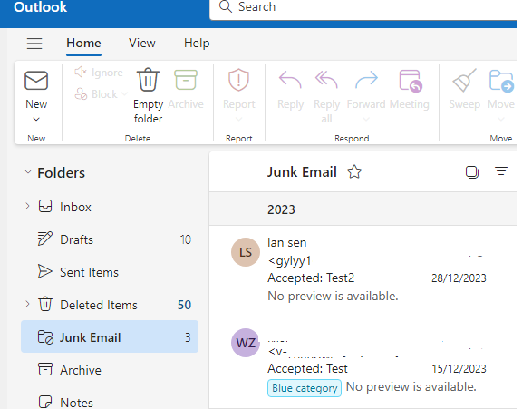Screen dimensions: 532x409
Task: Click the 28/12/2023 date
Action: pos(459,278)
